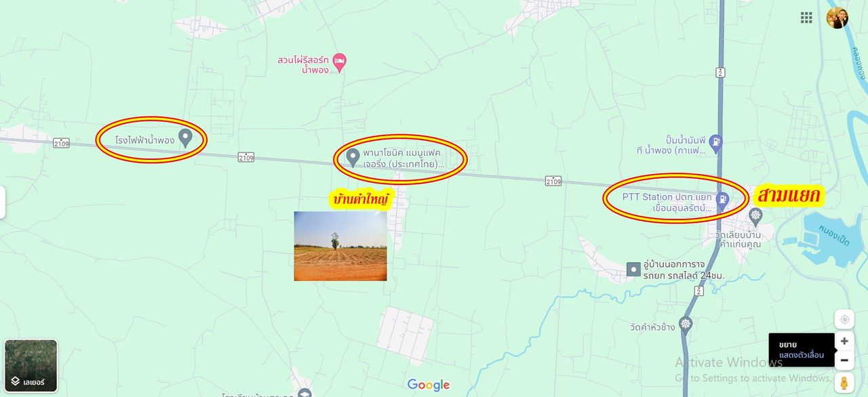The height and width of the screenshot is (397, 868).
Task: Click the วัดเลียบบ้านคำแก่นคูณ temple icon
Action: point(755,217)
